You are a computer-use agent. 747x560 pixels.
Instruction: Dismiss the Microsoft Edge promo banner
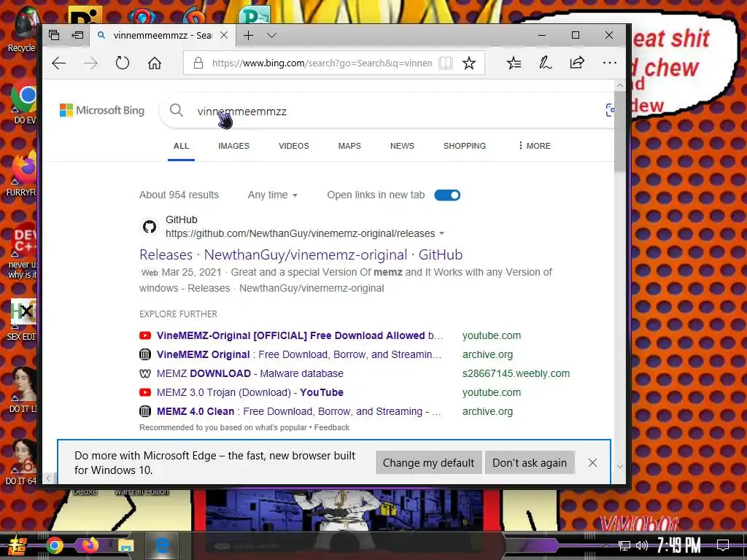[592, 463]
